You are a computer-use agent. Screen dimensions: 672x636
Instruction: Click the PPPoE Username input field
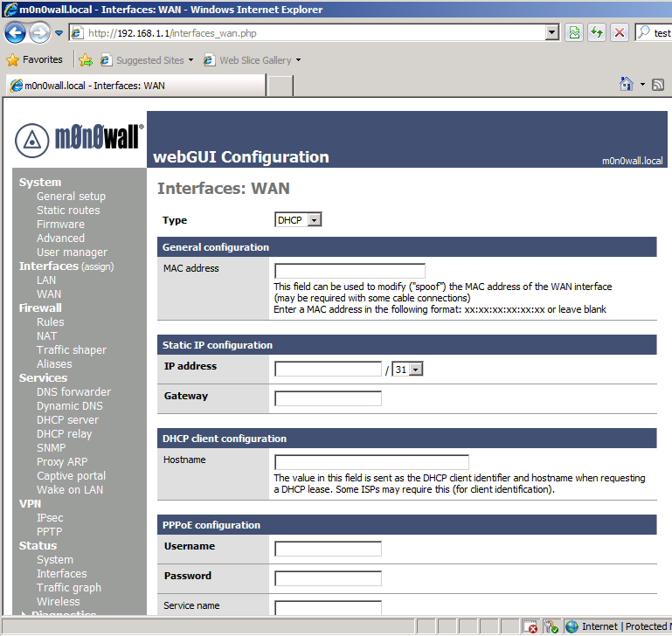(328, 549)
